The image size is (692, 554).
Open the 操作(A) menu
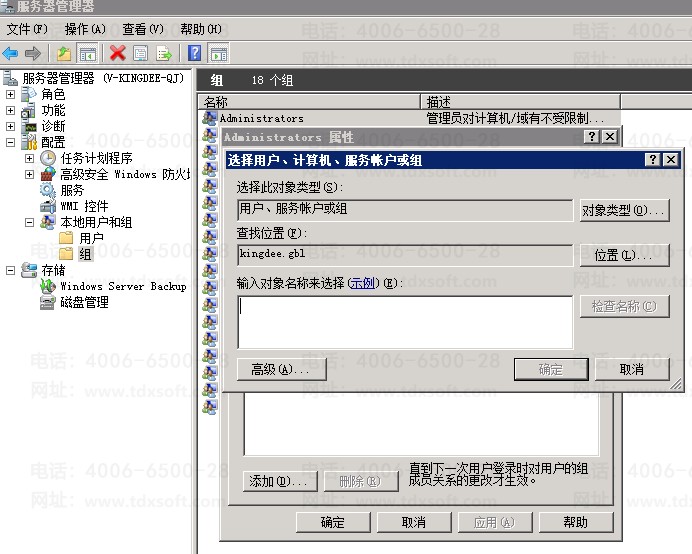[x=84, y=29]
